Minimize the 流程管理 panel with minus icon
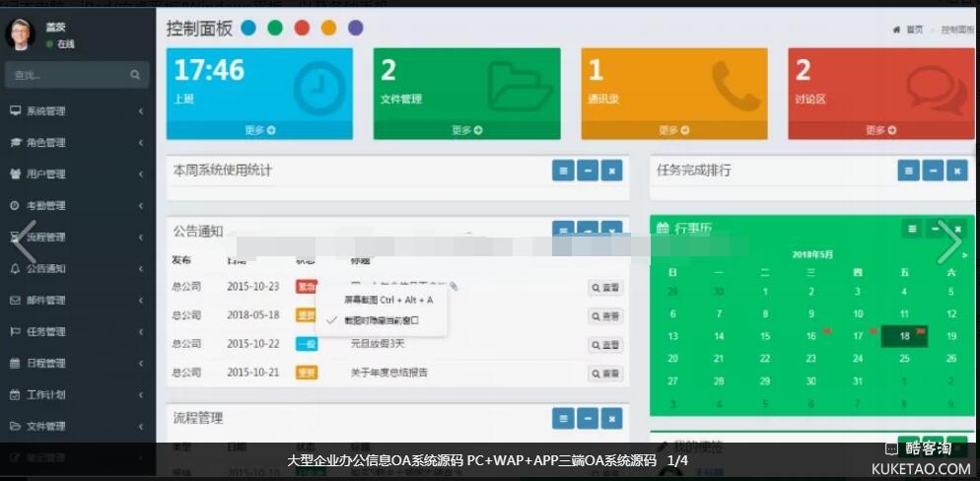The image size is (980, 481). (x=588, y=418)
